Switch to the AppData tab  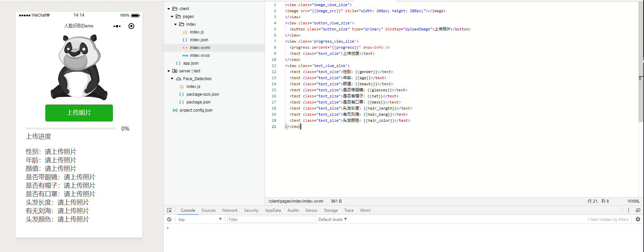tap(273, 210)
